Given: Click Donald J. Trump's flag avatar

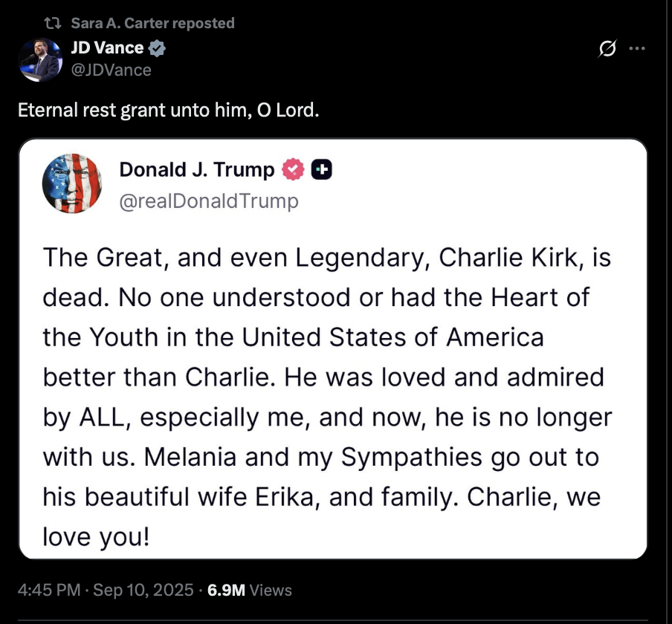Looking at the screenshot, I should click(x=72, y=183).
